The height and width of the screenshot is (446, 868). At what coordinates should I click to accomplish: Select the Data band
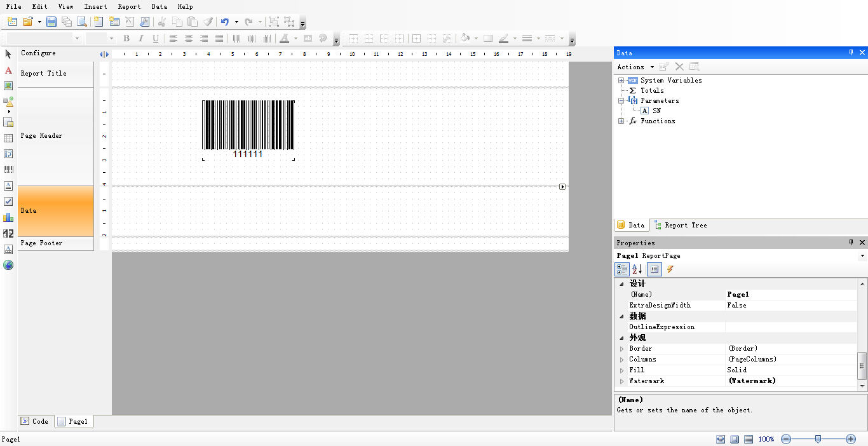pos(56,211)
